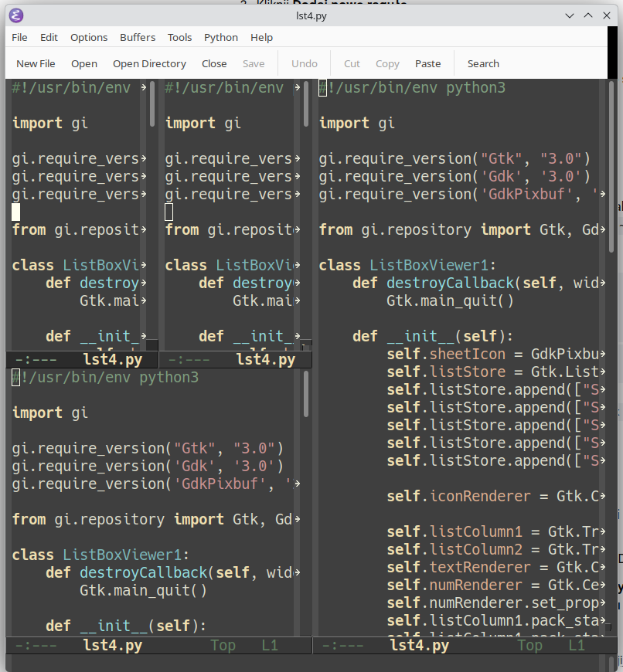
Task: Open the Buffers menu
Action: coord(138,38)
